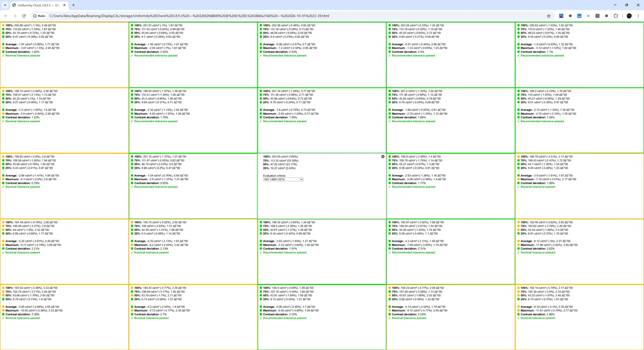
Task: Go back to the previous page
Action: (6, 16)
